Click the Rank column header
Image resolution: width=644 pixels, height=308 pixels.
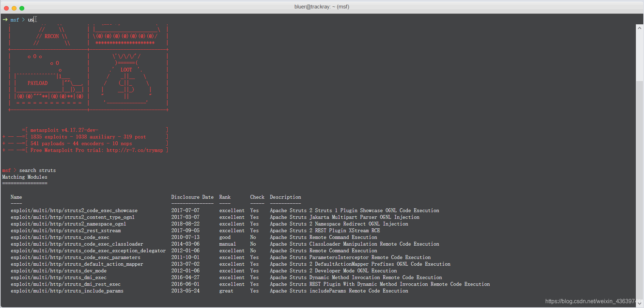click(x=225, y=197)
